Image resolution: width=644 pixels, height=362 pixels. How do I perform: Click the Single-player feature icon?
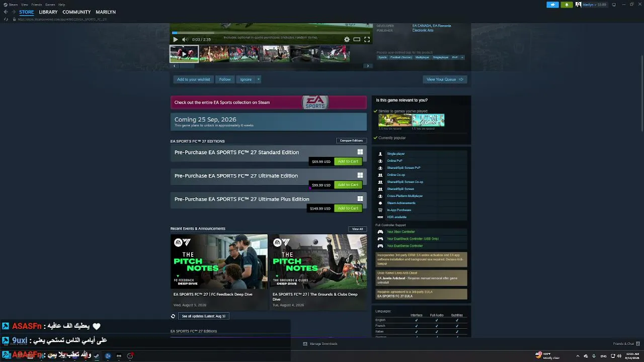pyautogui.click(x=380, y=154)
